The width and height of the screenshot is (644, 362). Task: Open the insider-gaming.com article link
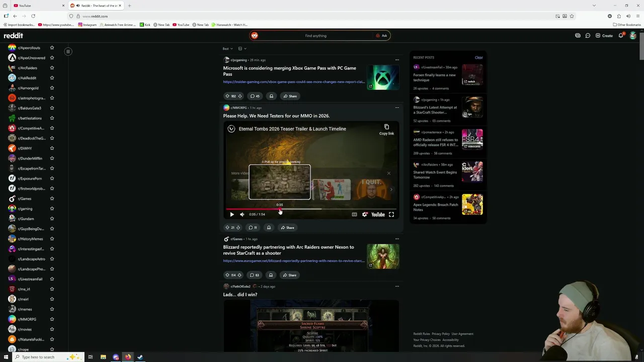click(294, 82)
